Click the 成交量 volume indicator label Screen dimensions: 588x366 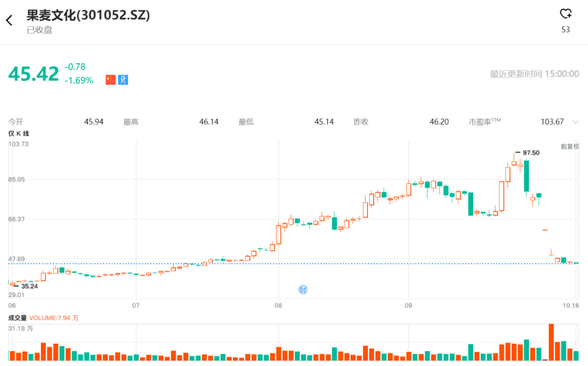[x=17, y=318]
